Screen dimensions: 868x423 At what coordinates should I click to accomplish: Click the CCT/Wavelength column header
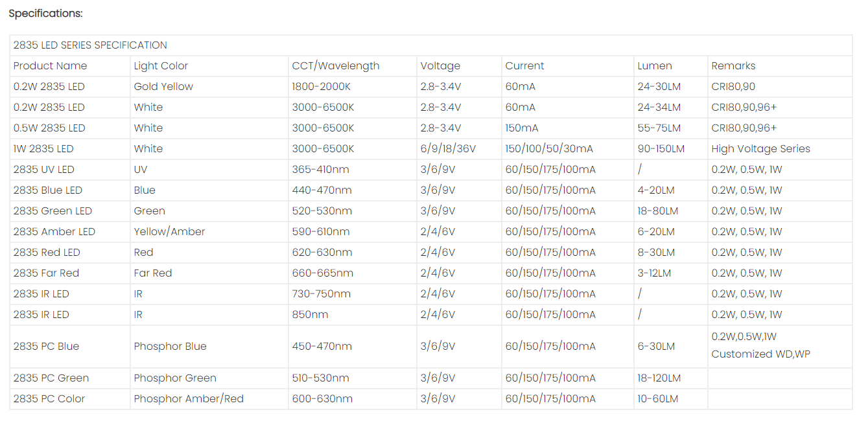(x=336, y=66)
